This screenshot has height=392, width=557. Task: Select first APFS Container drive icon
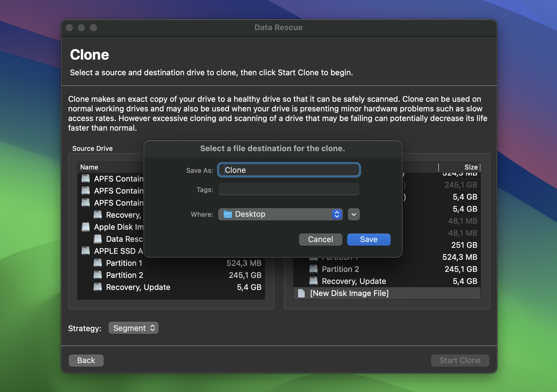86,179
